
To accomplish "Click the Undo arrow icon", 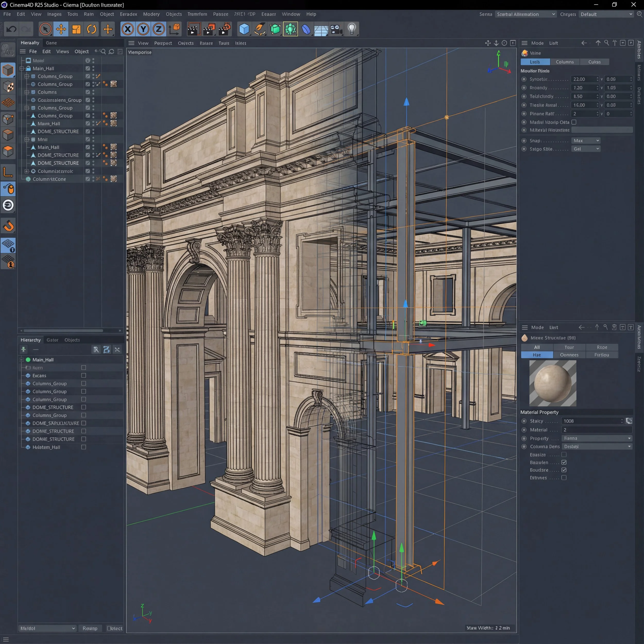I will coord(11,29).
